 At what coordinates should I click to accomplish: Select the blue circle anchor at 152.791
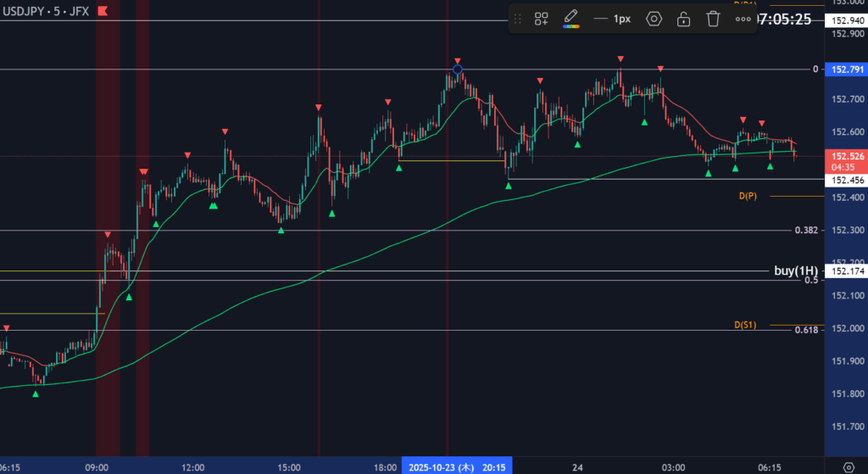point(458,70)
